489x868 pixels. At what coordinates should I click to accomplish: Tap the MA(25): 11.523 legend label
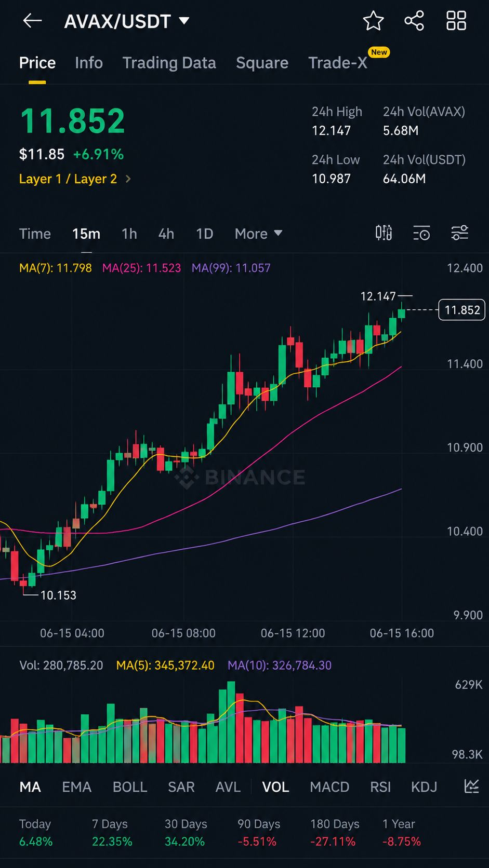[x=142, y=268]
